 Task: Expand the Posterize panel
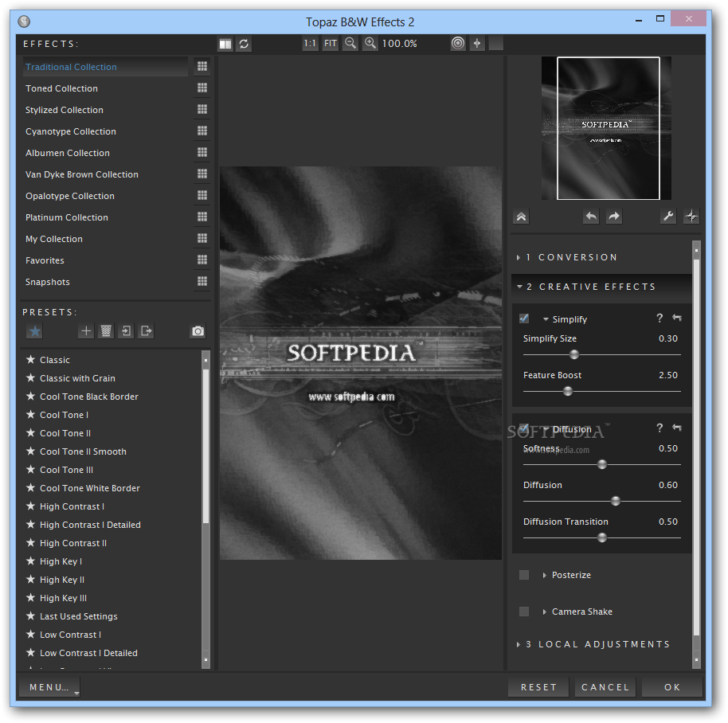coord(544,576)
